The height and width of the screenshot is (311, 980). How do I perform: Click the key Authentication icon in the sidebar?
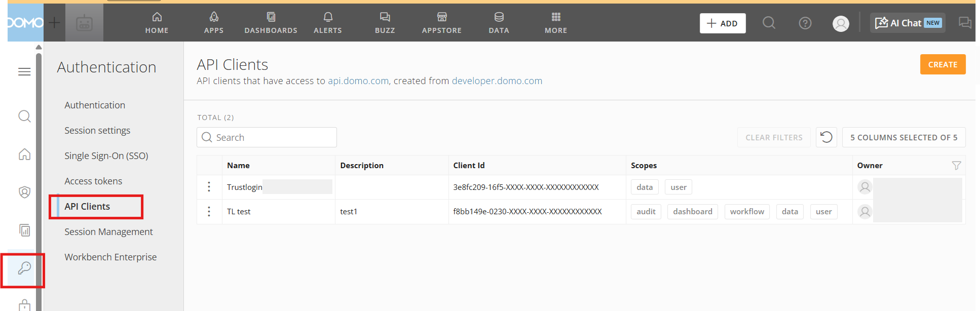(x=24, y=268)
